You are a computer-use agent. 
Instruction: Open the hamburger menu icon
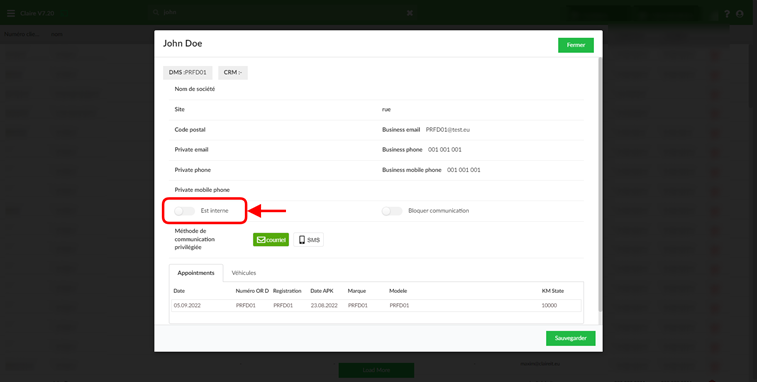(11, 14)
